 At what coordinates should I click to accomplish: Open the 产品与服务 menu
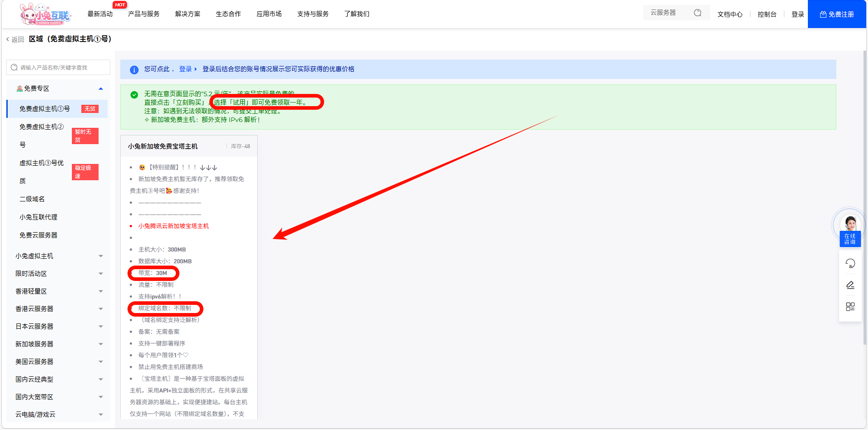click(144, 14)
